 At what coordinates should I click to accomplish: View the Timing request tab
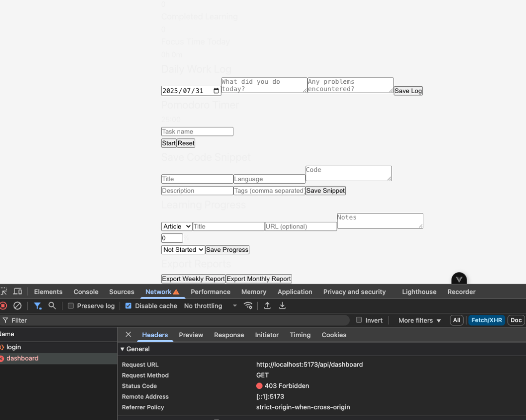300,335
